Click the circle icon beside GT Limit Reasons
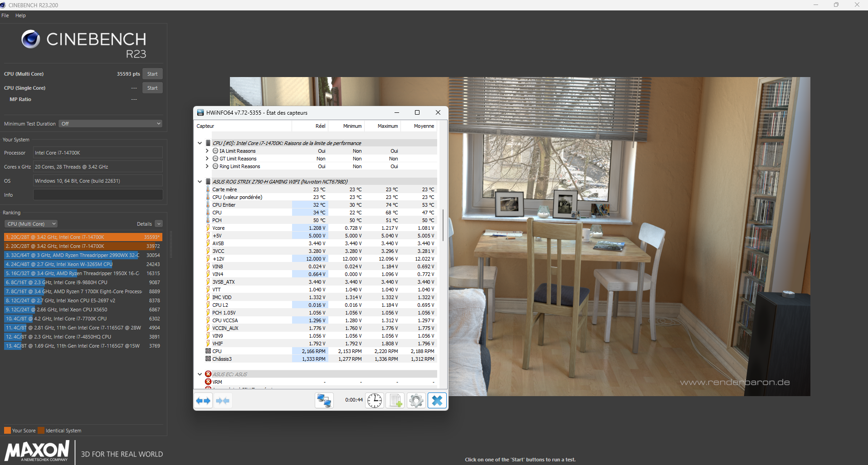The height and width of the screenshot is (465, 868). click(215, 159)
